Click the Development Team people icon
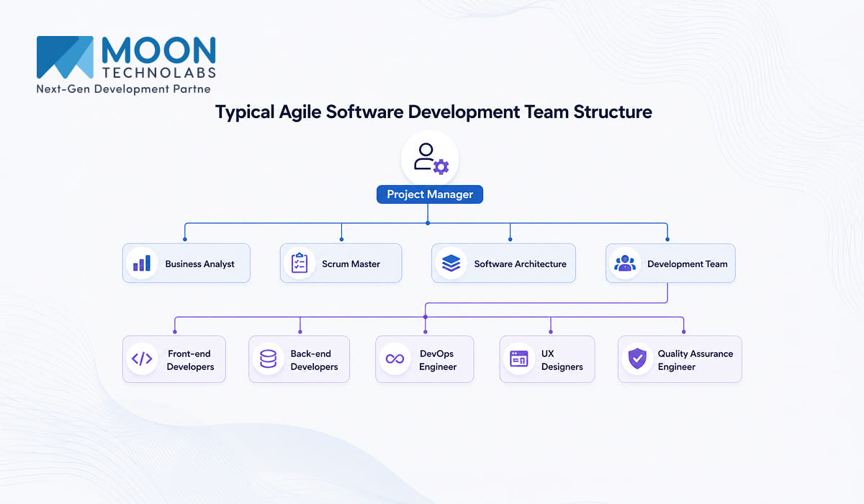This screenshot has height=504, width=864. 625,263
